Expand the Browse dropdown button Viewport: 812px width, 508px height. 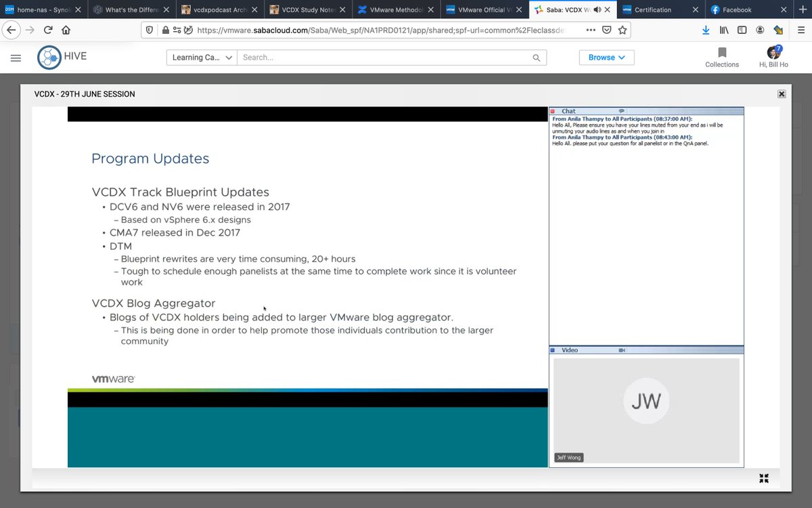pyautogui.click(x=606, y=58)
